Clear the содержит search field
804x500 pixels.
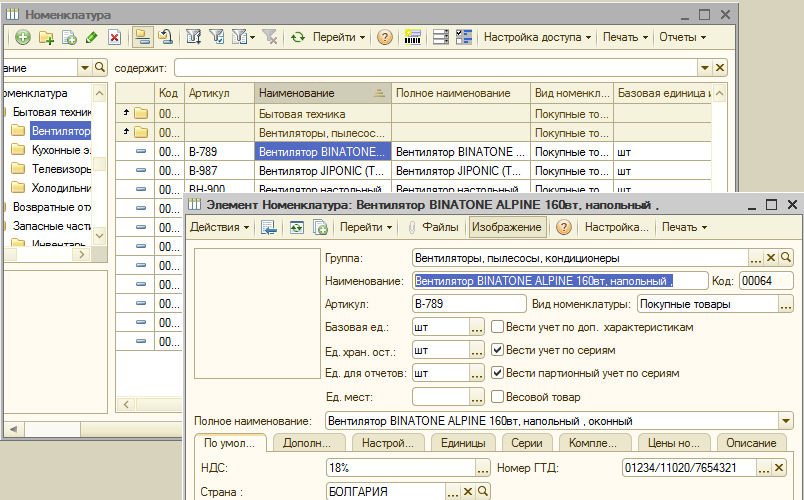click(720, 68)
